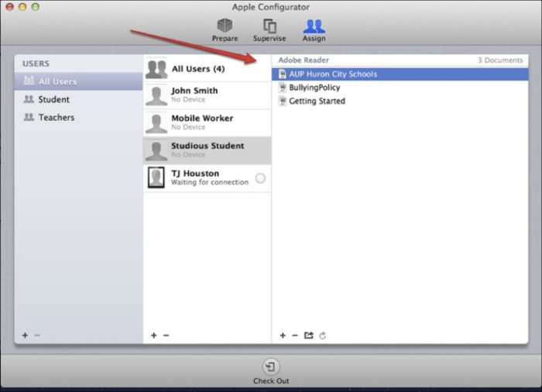Click the AUP Huron City Schools file icon
The height and width of the screenshot is (392, 542).
pos(283,74)
